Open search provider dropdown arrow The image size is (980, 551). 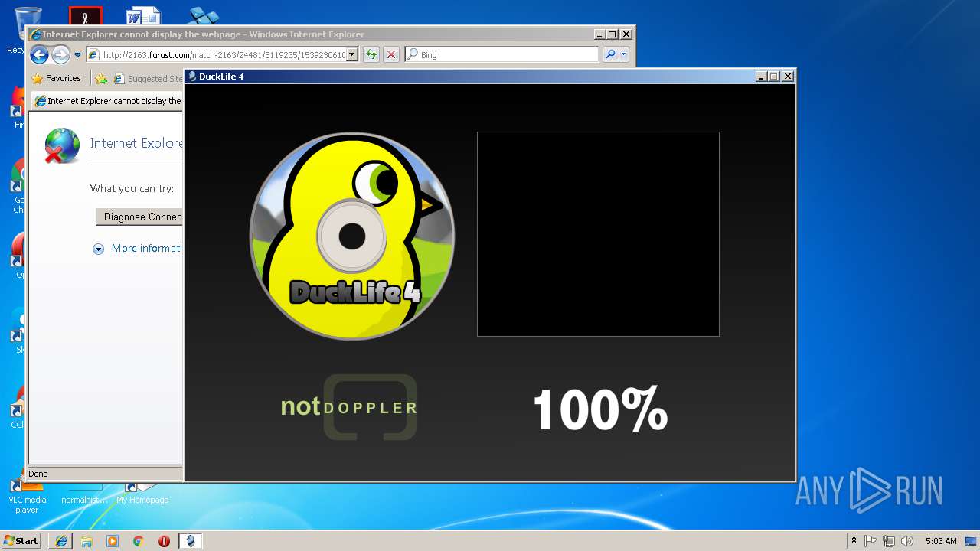point(624,54)
